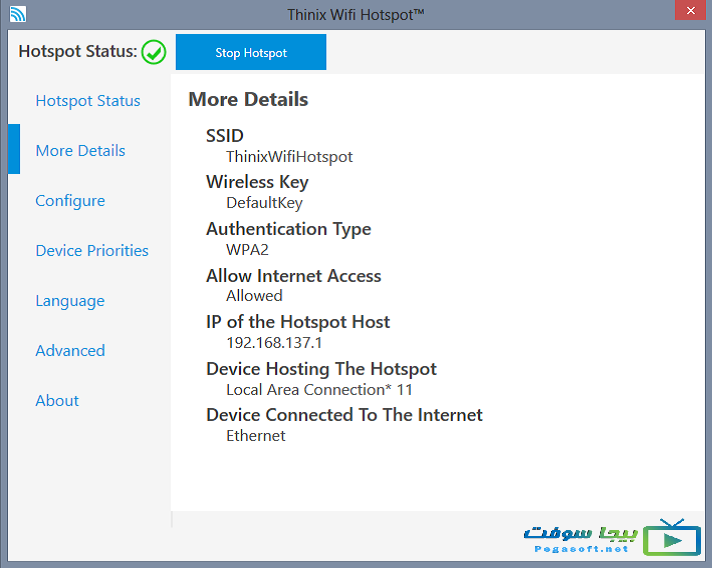Click the Device Connected To The Internet label
Screen dimensions: 712x568
pyautogui.click(x=344, y=415)
